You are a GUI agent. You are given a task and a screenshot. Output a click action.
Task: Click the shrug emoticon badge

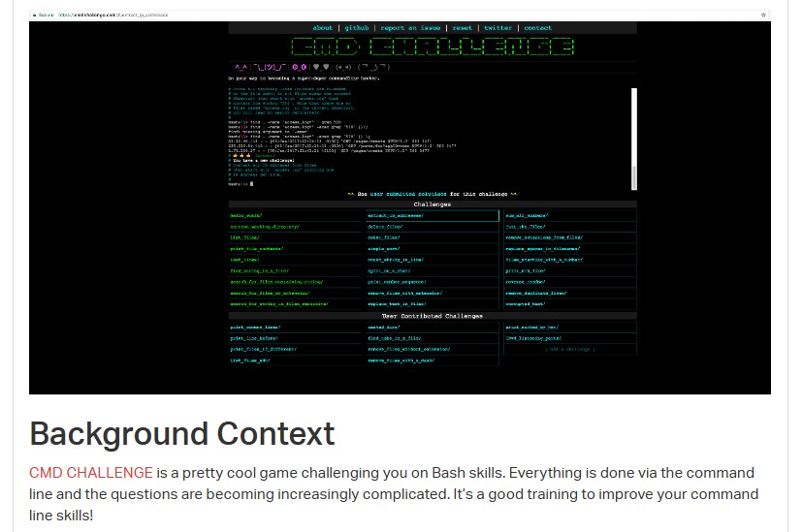[x=270, y=67]
